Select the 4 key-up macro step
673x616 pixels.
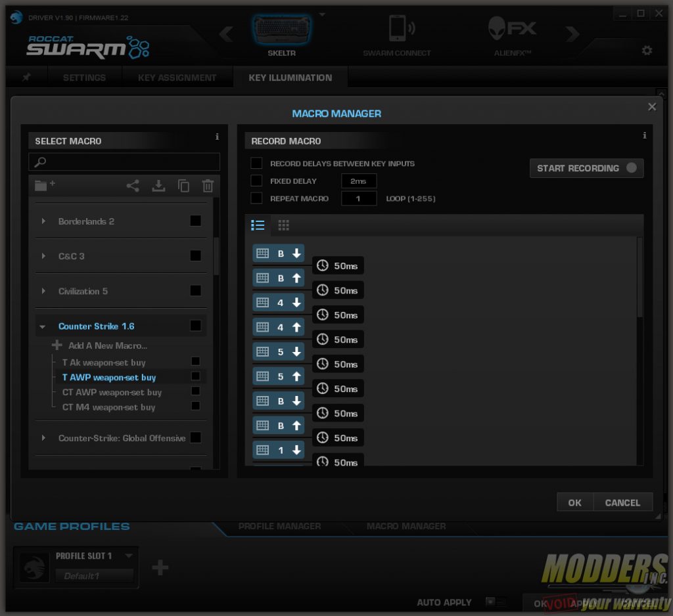(x=279, y=327)
